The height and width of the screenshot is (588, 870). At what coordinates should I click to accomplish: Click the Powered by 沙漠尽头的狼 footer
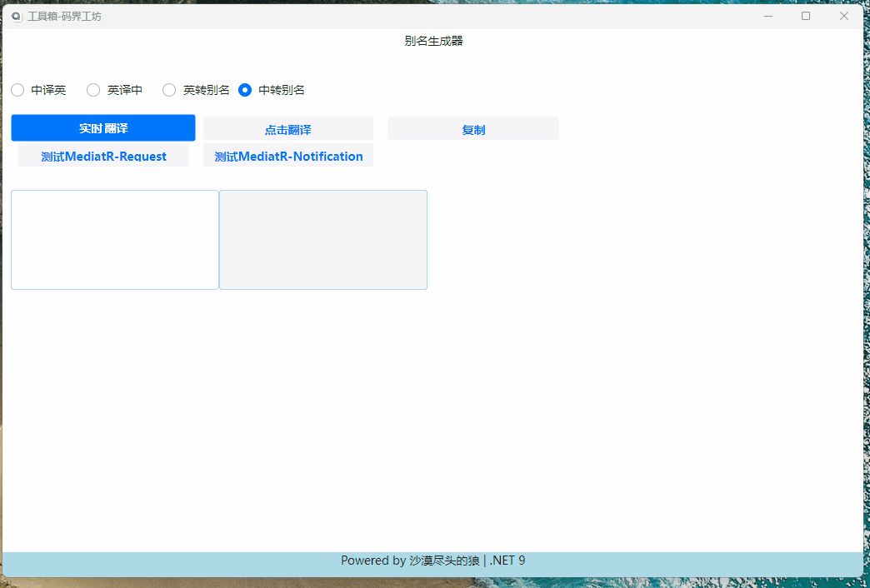408,561
